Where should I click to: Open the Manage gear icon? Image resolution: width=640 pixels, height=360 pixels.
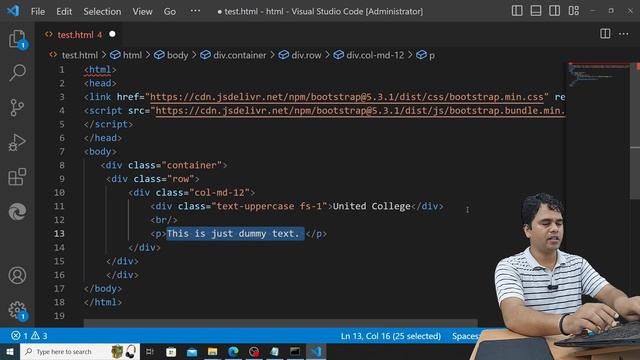[x=17, y=310]
